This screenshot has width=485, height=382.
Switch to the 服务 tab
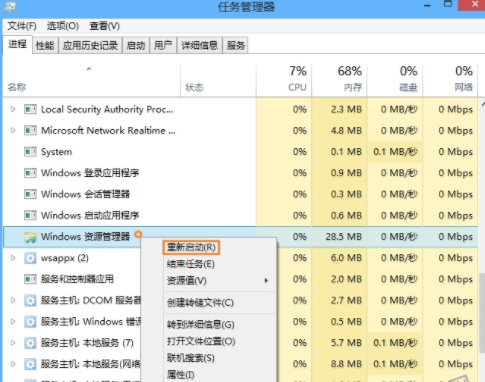click(236, 45)
